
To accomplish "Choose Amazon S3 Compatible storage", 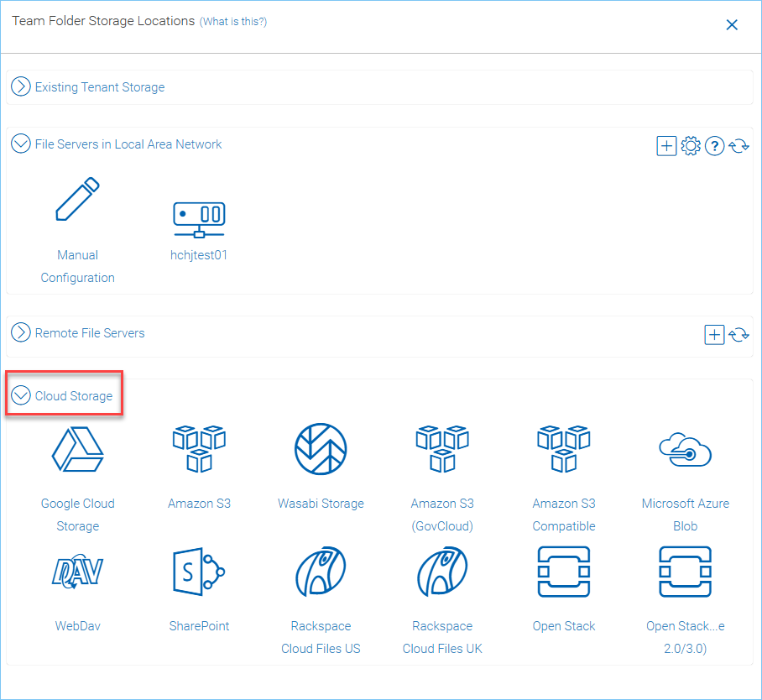I will [x=564, y=449].
